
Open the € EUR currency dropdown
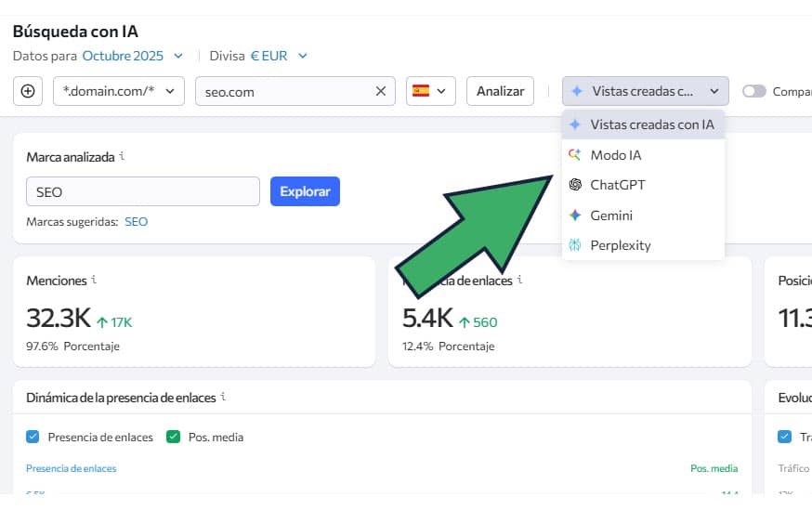point(279,56)
